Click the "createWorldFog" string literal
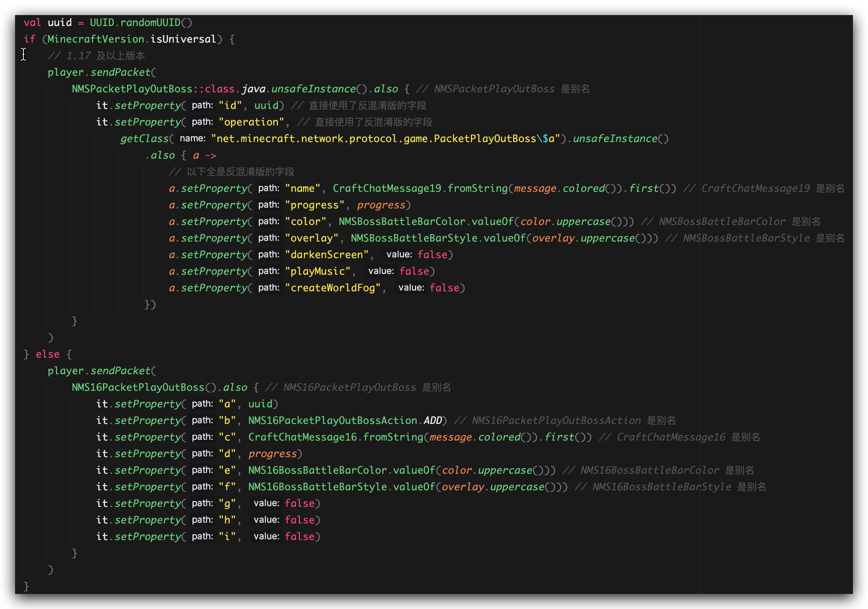This screenshot has height=609, width=868. (x=333, y=288)
